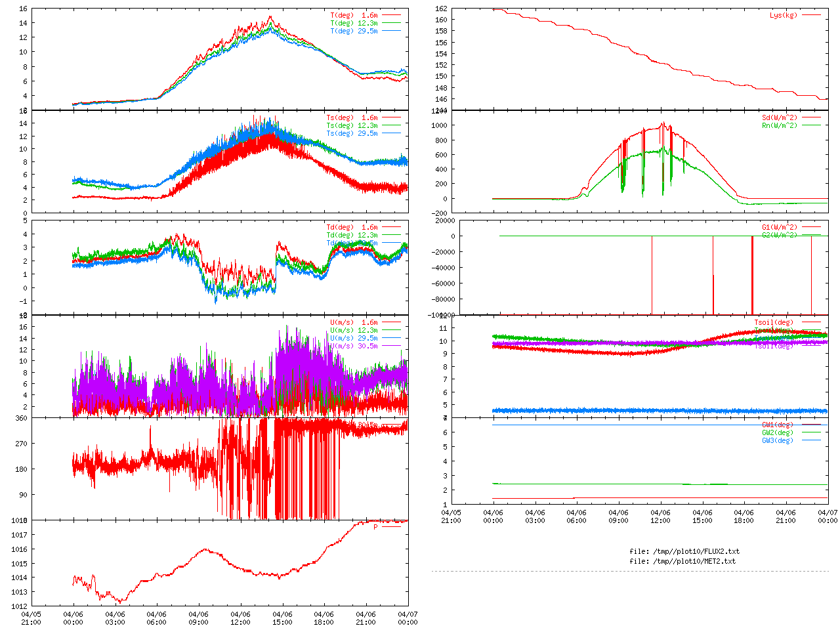Click the blue T(deg) 29.5m legend entry
Screen dimensions: 840x630
(354, 31)
